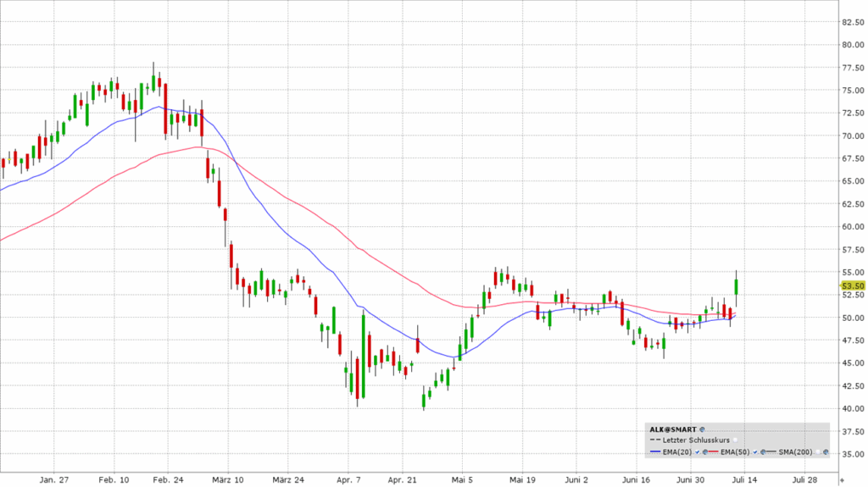
Task: Click the 55.00 price axis label
Action: 853,272
